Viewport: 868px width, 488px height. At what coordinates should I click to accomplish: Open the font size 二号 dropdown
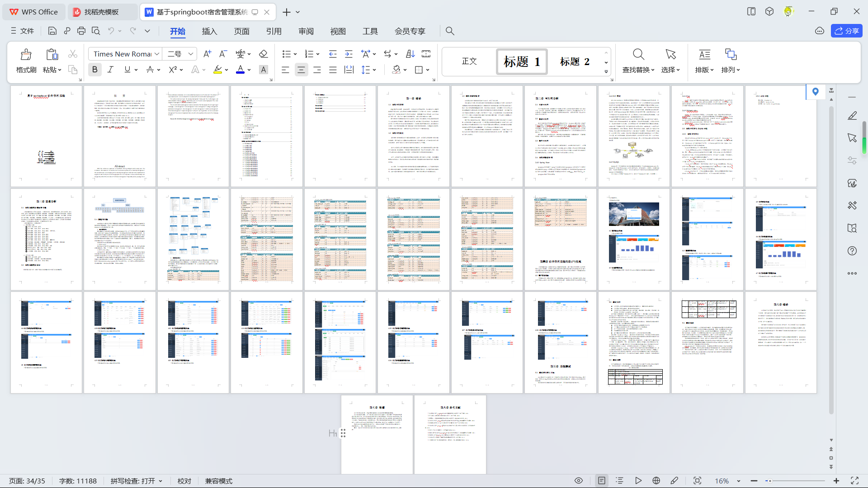tap(191, 54)
